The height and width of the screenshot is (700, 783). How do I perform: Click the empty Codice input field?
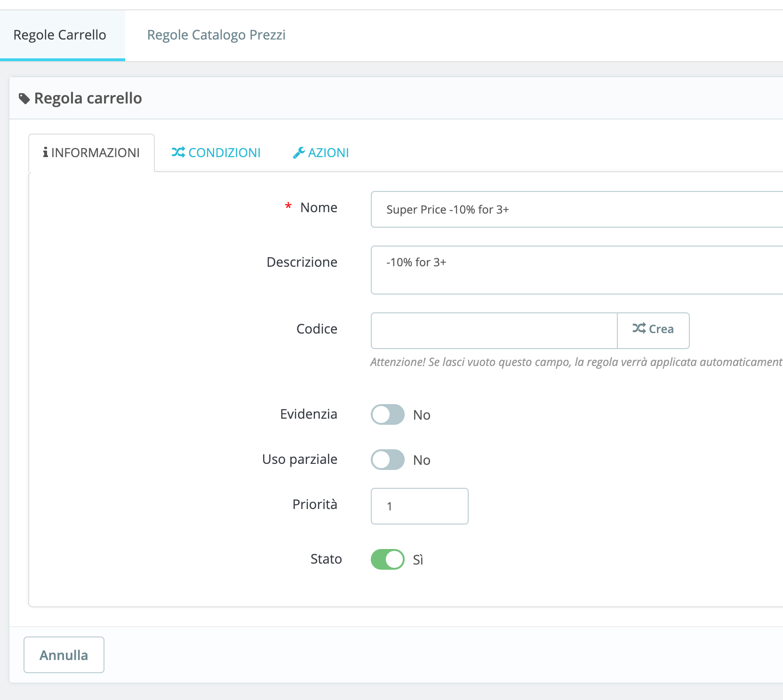[494, 331]
